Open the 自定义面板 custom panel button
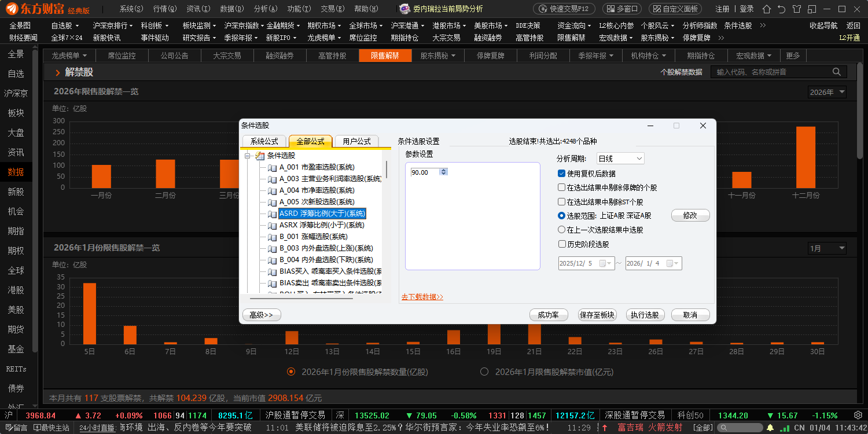This screenshot has height=434, width=868. pos(675,9)
